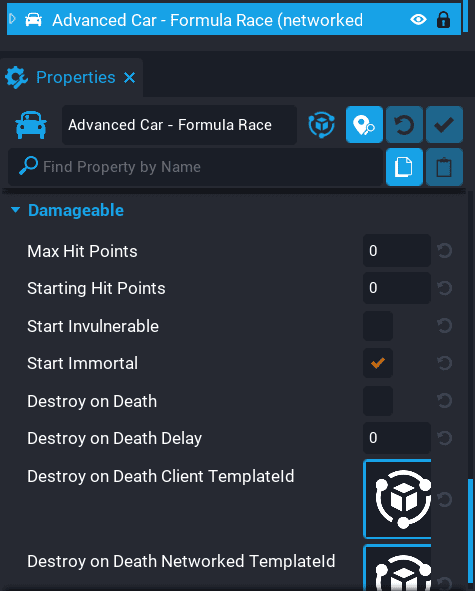The image size is (475, 591).
Task: Toggle visibility eye of Advanced Car hierarchy item
Action: 418,19
